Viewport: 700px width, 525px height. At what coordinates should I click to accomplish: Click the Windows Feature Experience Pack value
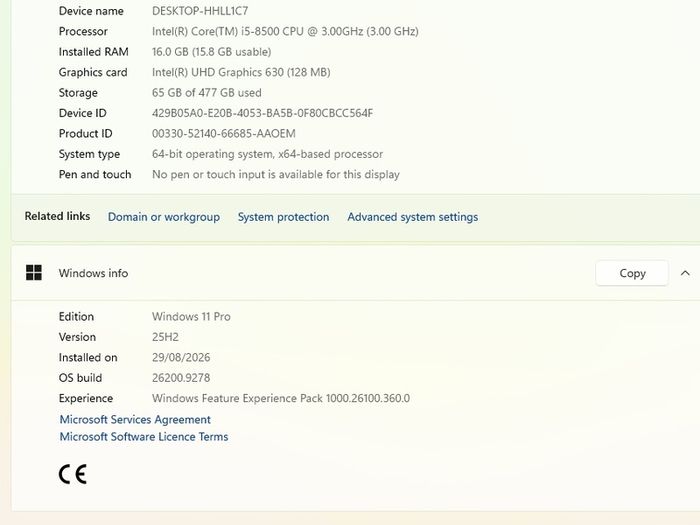click(x=281, y=398)
